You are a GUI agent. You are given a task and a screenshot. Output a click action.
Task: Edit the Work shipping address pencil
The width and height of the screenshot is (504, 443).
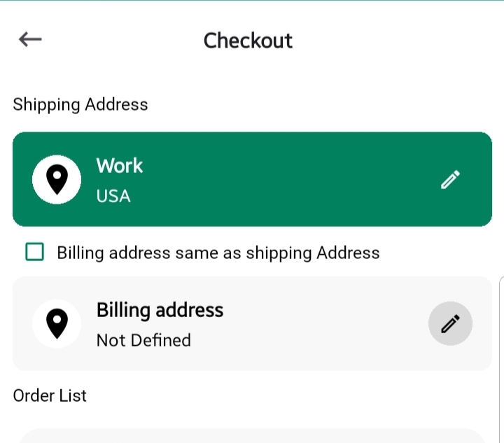[x=451, y=180]
